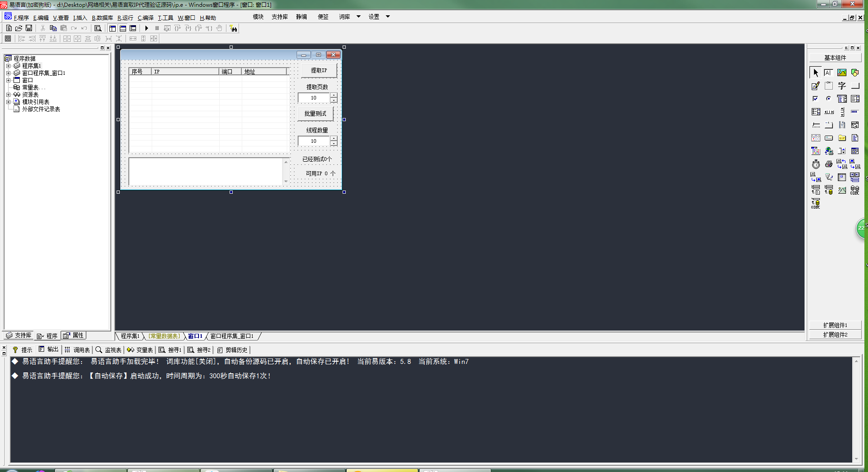Click the 提取页数 number input field
The image size is (868, 472).
(x=314, y=98)
